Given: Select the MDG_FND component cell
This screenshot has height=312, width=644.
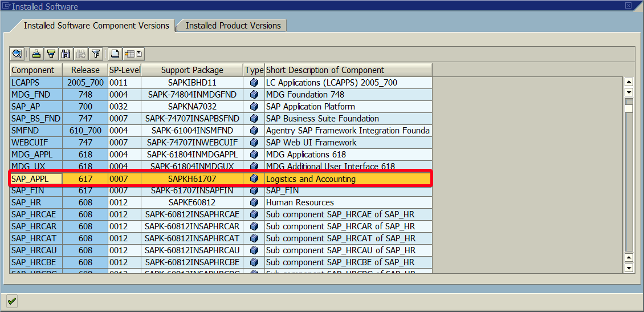Looking at the screenshot, I should point(36,95).
